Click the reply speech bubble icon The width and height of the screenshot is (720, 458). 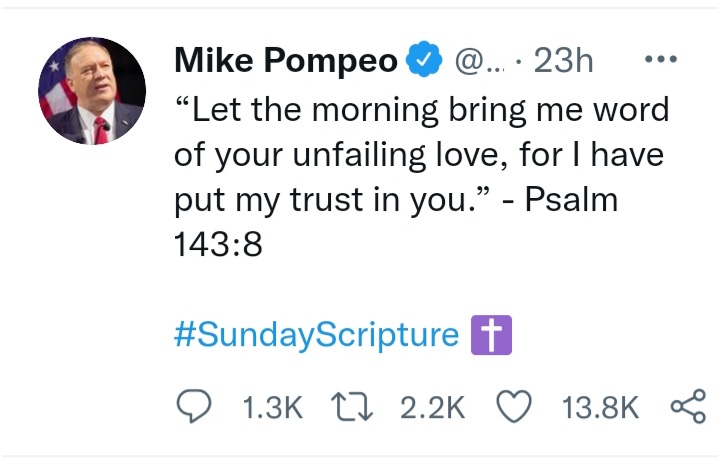194,406
